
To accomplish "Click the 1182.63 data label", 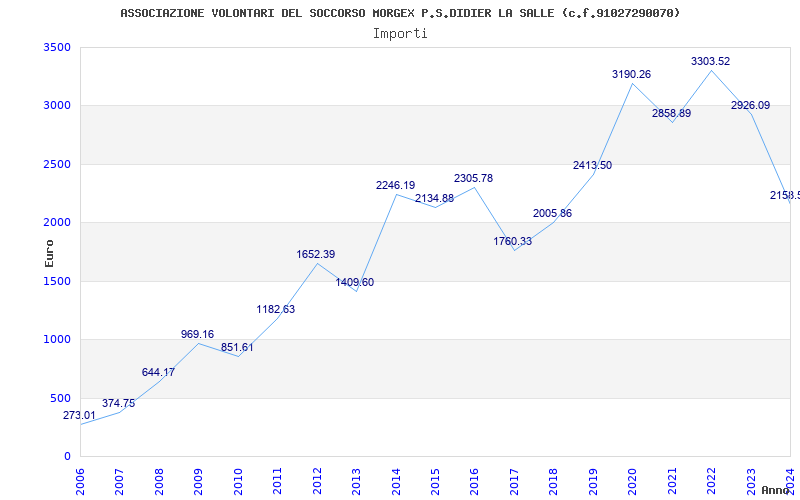I will pos(276,309).
